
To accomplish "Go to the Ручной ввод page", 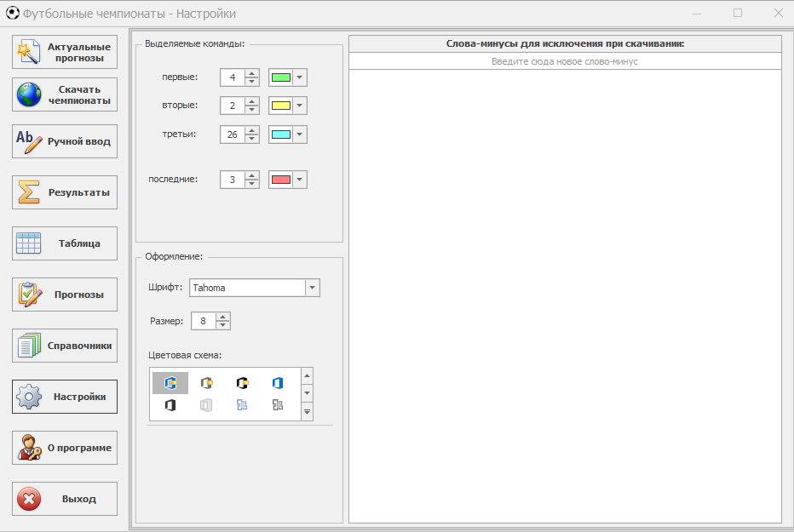I will tap(65, 141).
